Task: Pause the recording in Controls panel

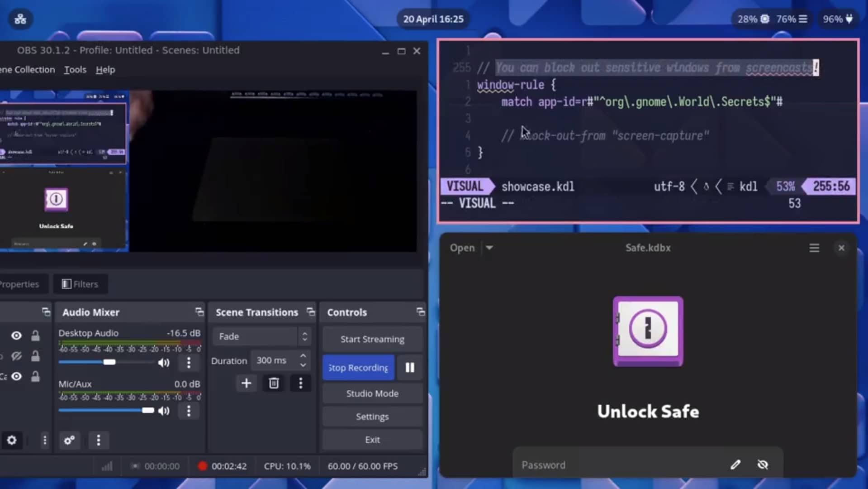Action: pos(409,367)
